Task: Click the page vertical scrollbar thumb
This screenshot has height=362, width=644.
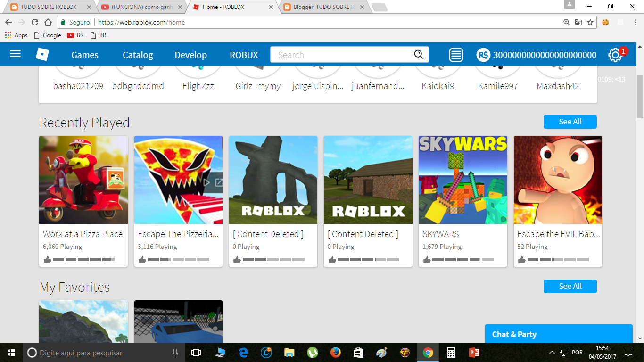Action: pos(640,97)
